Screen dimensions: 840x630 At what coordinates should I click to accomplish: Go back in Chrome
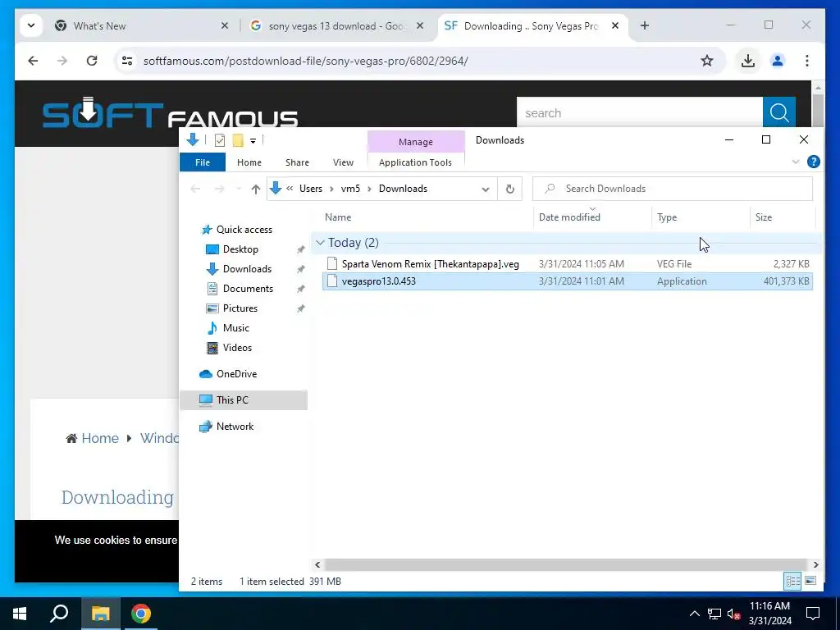(x=33, y=61)
